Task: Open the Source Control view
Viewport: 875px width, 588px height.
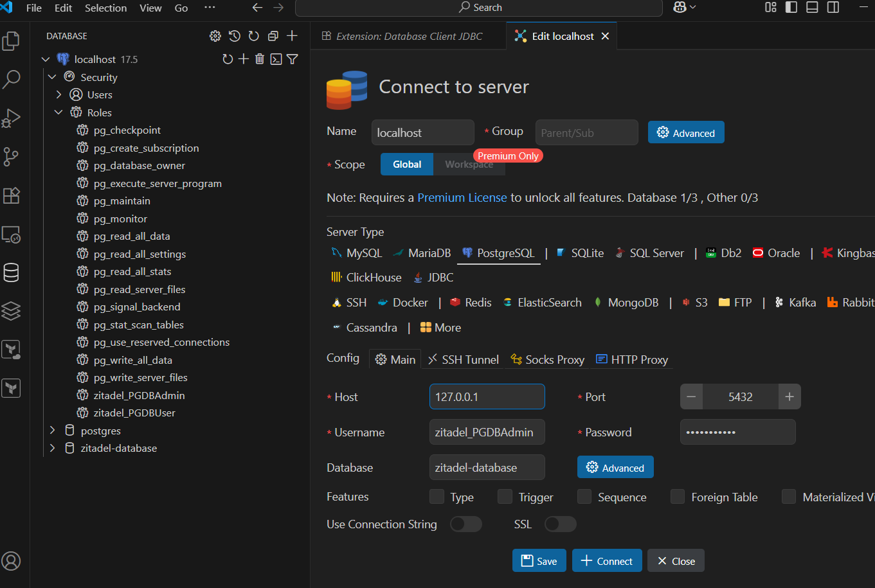Action: pyautogui.click(x=12, y=157)
